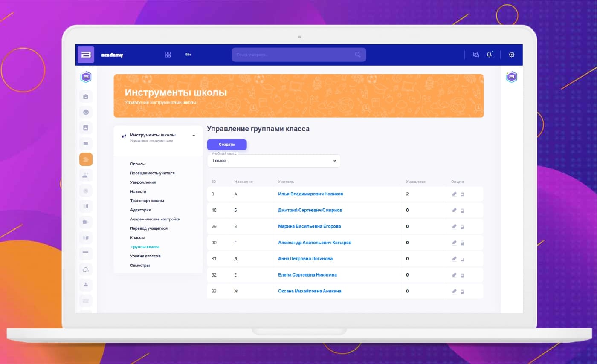The image size is (597, 364).
Task: Collapse the Инструменты школы panel
Action: tap(193, 135)
